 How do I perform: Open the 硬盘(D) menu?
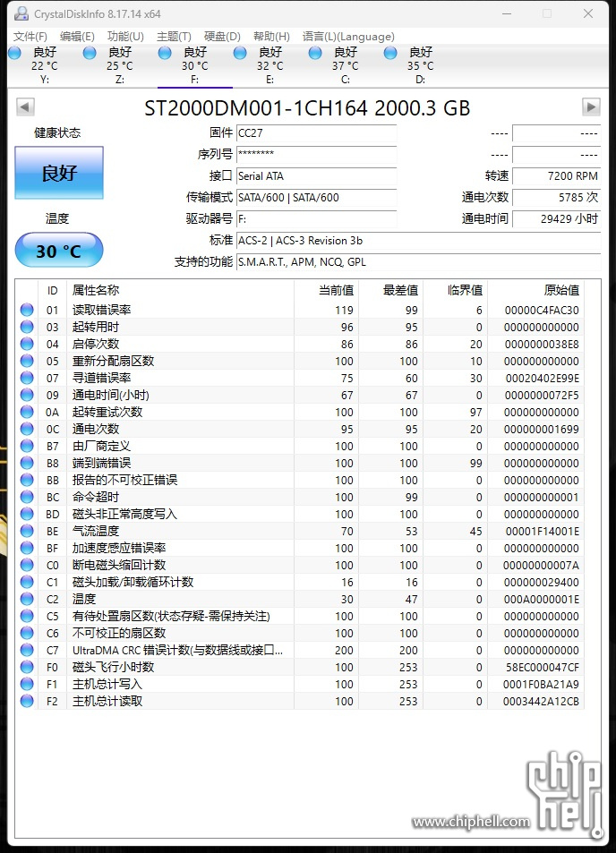click(x=222, y=37)
